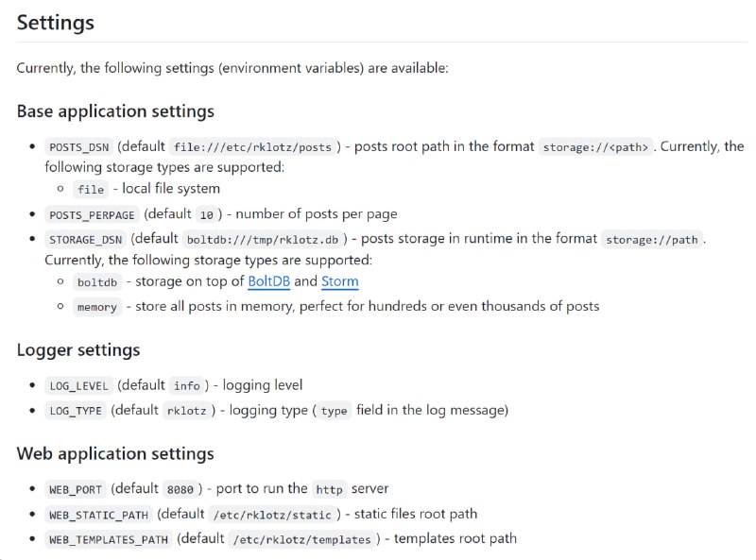Click the boltdb:///tmp/rklotz.db default value
This screenshot has width=756, height=560.
(263, 240)
